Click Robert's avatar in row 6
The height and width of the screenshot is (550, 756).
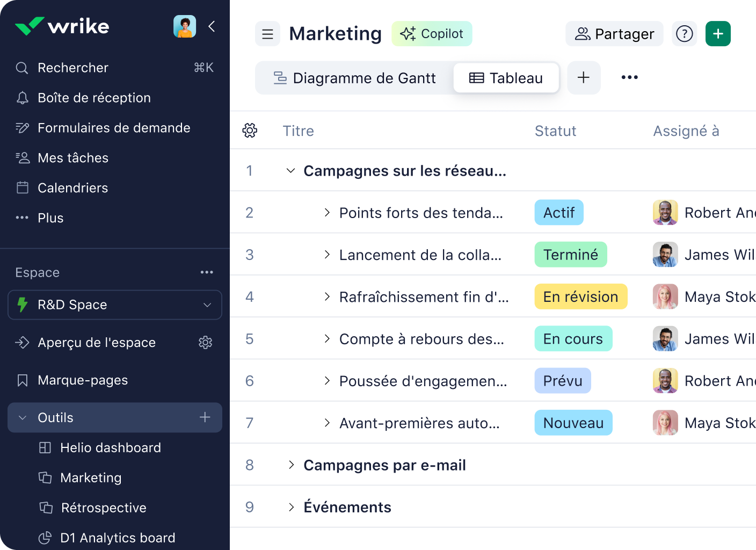(665, 381)
